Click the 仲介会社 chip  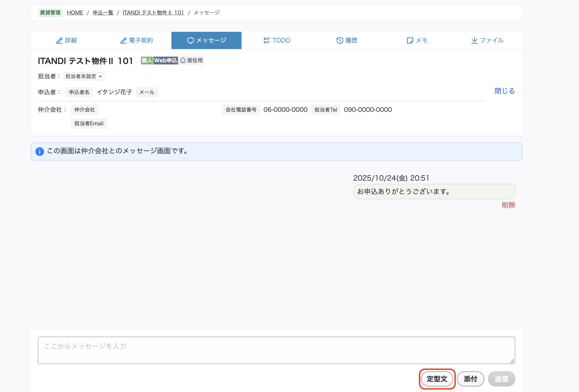85,110
